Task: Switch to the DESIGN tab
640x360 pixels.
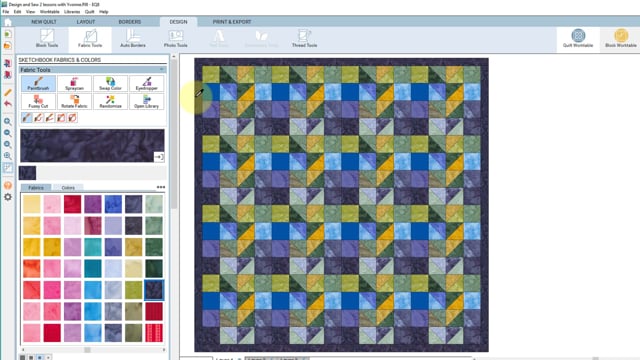Action: tap(178, 22)
